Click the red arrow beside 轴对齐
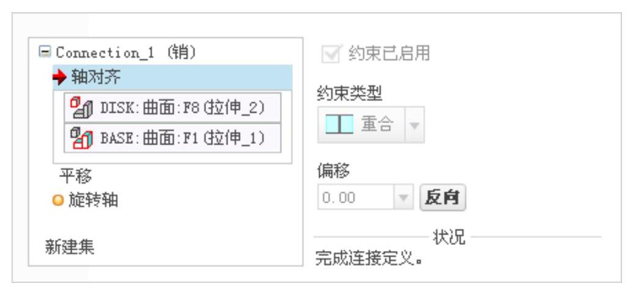This screenshot has height=292, width=644. (x=60, y=78)
